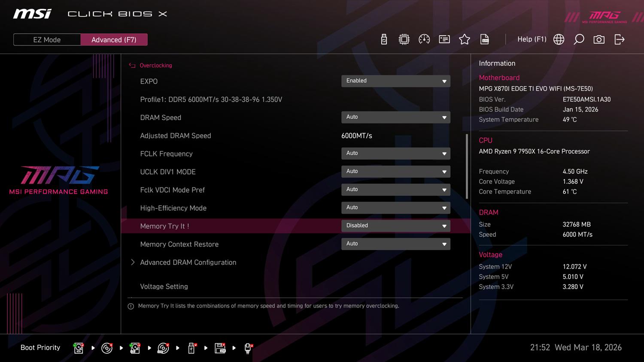Image resolution: width=644 pixels, height=362 pixels.
Task: Expand Advanced DRAM Configuration submenu
Action: click(x=188, y=262)
